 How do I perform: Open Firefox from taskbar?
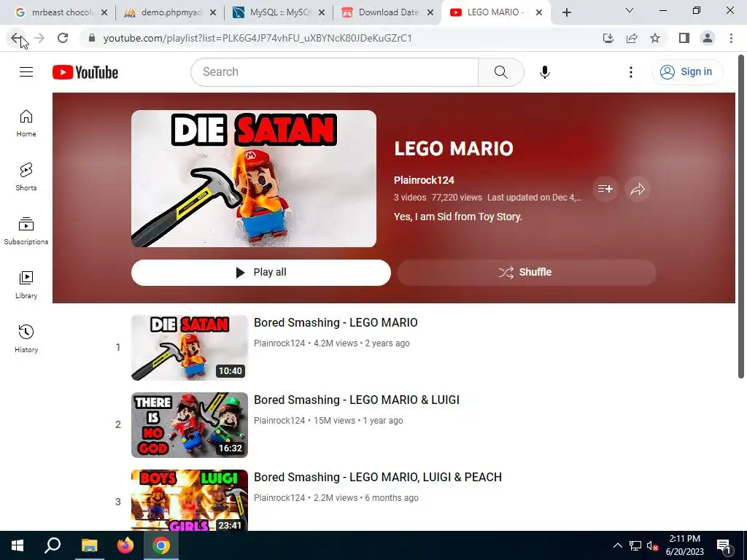tap(125, 545)
